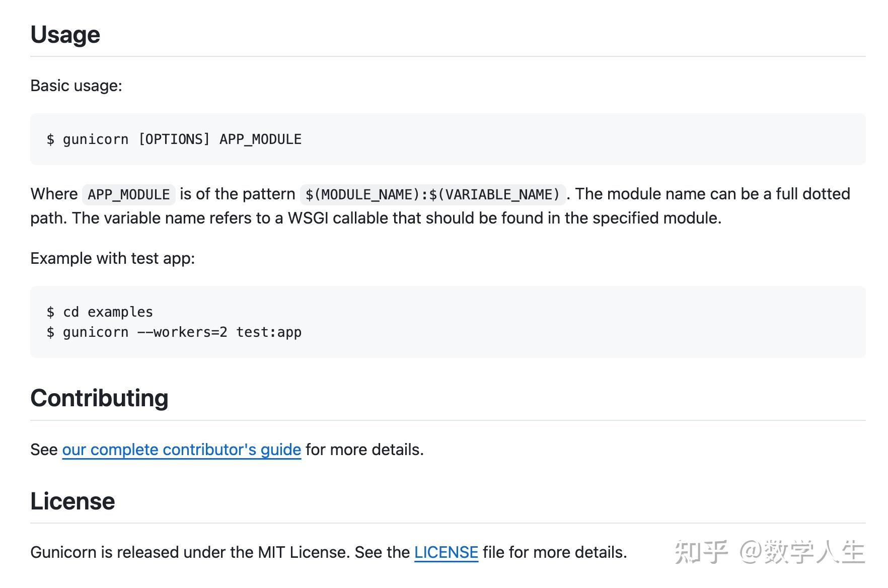Screen dimensions: 888x588
Task: Click the for more details text after guide link
Action: (x=362, y=450)
